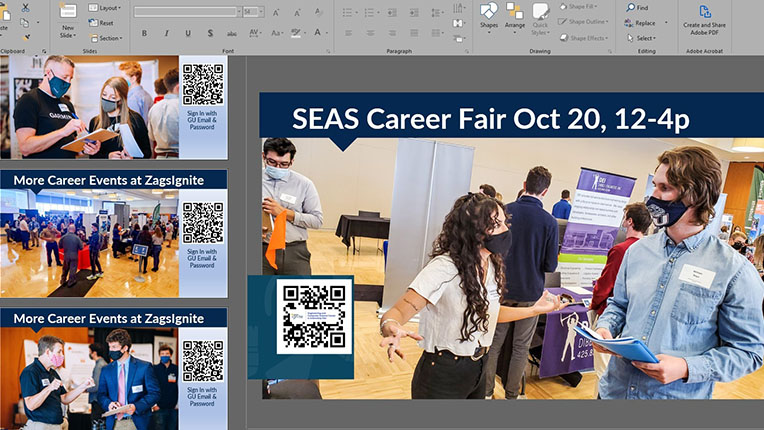The height and width of the screenshot is (430, 764).
Task: Click the Cut scissors icon
Action: click(24, 7)
